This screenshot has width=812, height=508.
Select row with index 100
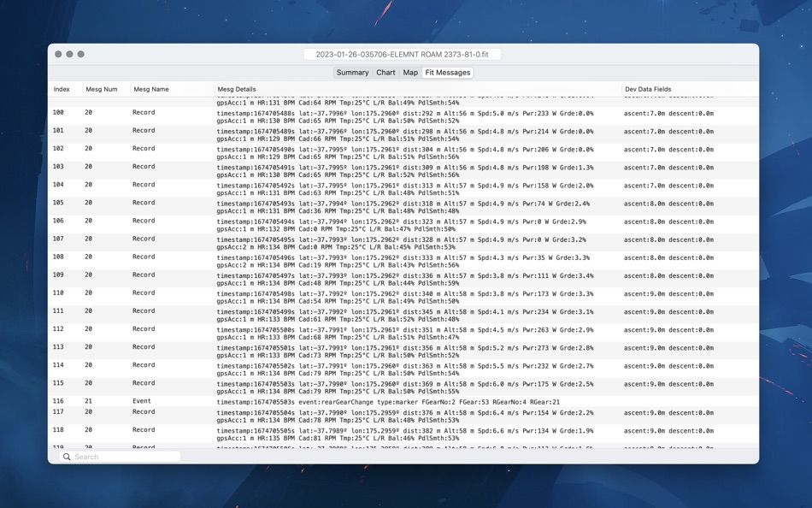403,116
